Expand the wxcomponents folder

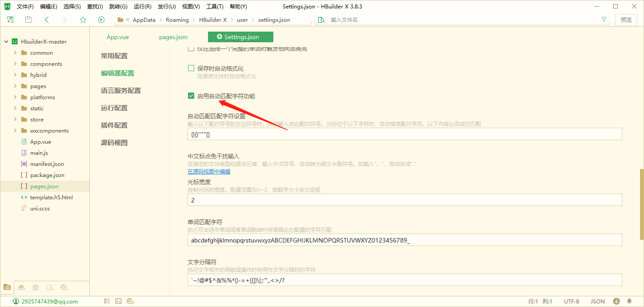point(14,130)
